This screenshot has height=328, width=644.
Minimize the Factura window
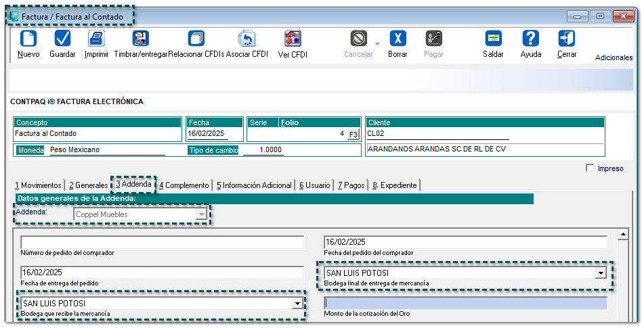[578, 16]
